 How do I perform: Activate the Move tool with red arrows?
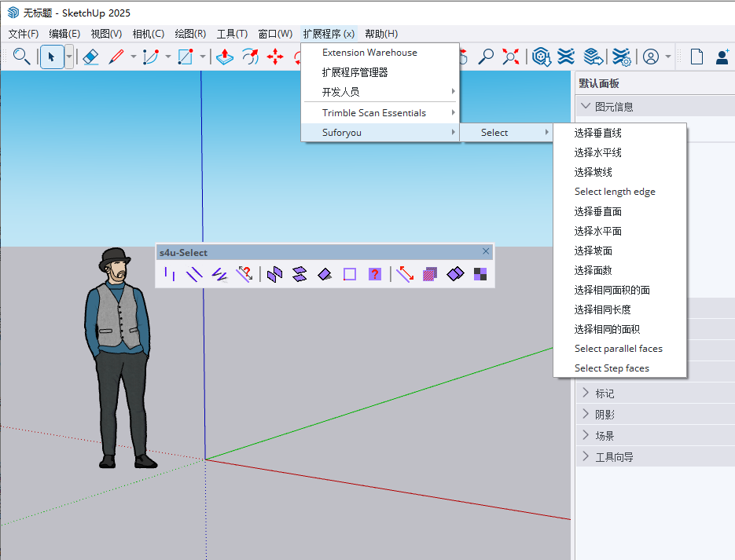click(x=275, y=57)
